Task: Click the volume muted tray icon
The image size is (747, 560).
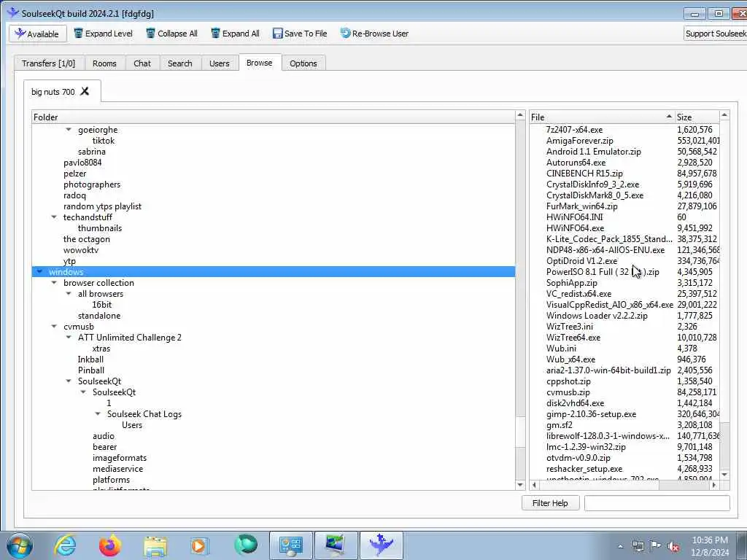Action: tap(673, 547)
